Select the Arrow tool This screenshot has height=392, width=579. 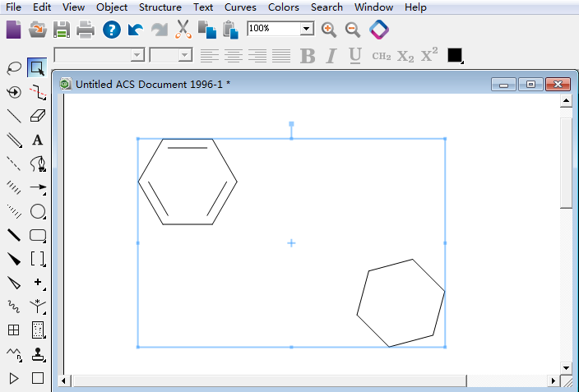pos(37,187)
